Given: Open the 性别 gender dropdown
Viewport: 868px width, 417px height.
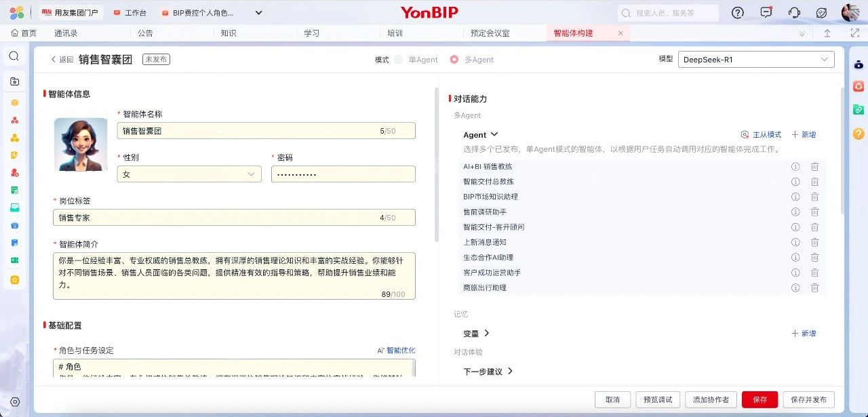Looking at the screenshot, I should tap(189, 174).
